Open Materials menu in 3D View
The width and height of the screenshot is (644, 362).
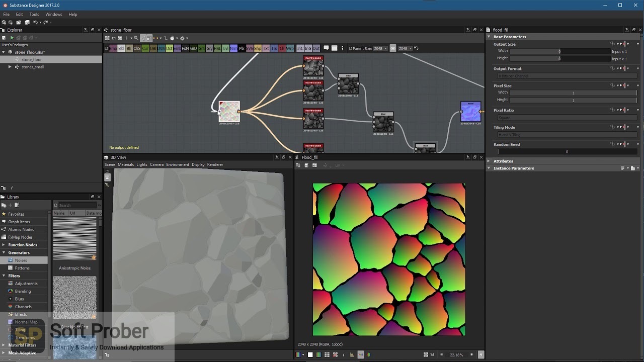click(126, 164)
